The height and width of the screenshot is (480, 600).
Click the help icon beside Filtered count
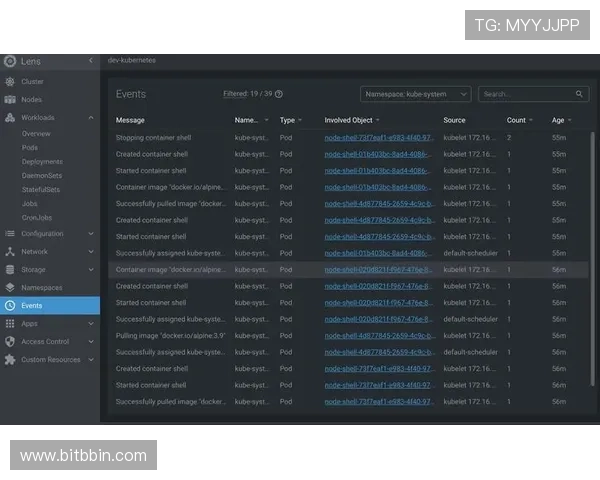279,94
